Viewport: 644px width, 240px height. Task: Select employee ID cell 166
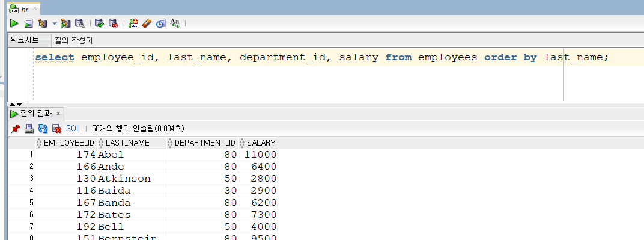(66, 167)
